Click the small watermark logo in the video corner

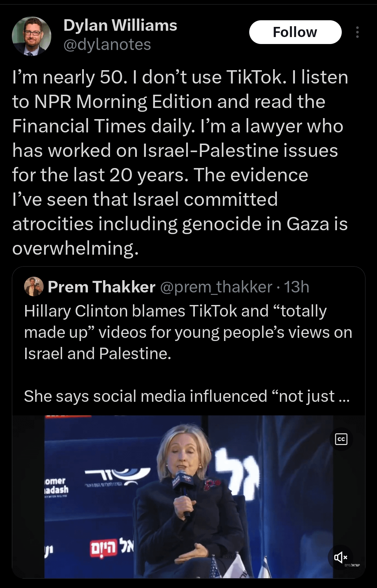coord(352,565)
